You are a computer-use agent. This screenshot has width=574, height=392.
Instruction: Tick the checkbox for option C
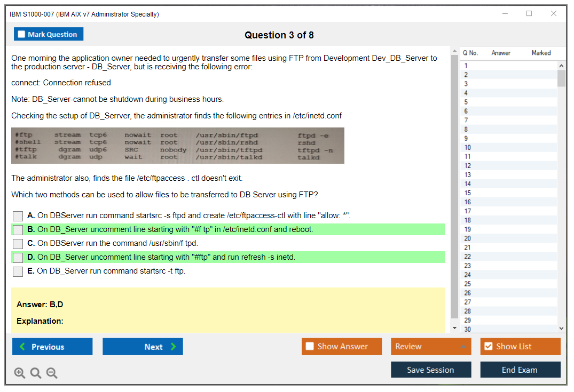click(x=18, y=244)
